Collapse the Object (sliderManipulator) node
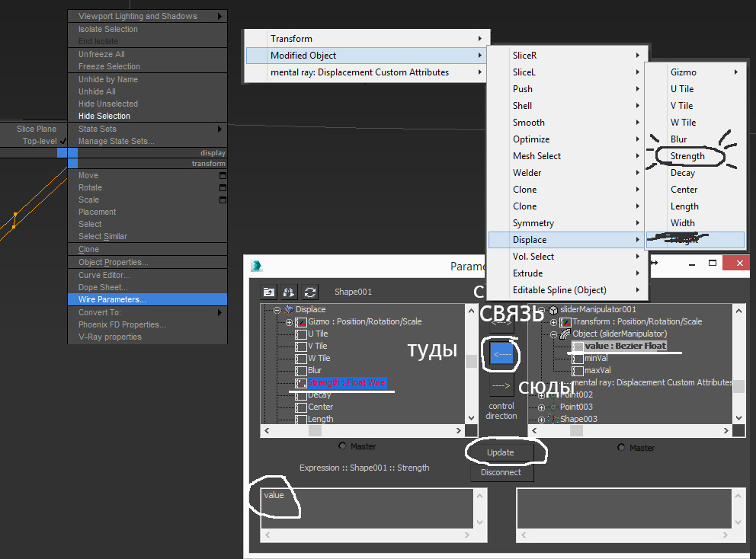 [x=553, y=334]
